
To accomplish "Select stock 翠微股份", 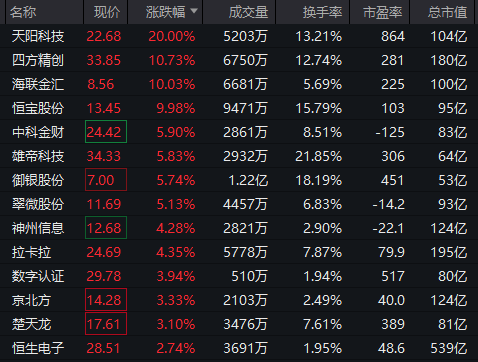I will pyautogui.click(x=38, y=204).
